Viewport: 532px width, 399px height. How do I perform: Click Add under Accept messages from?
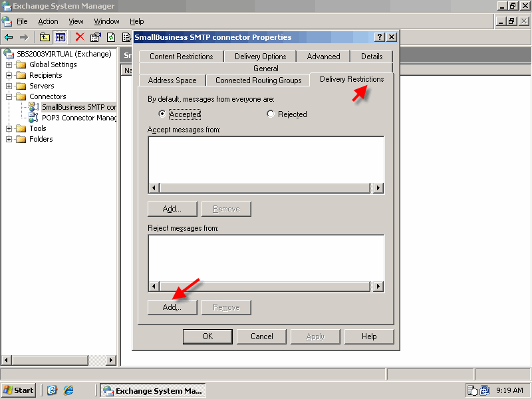pos(172,209)
